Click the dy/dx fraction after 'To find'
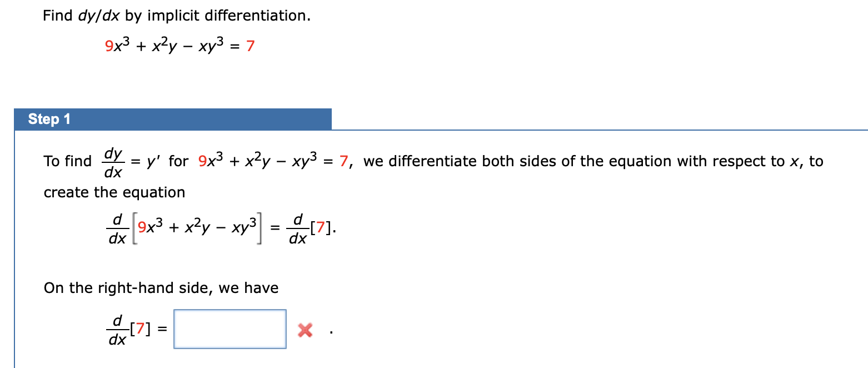This screenshot has width=868, height=368. 114,163
